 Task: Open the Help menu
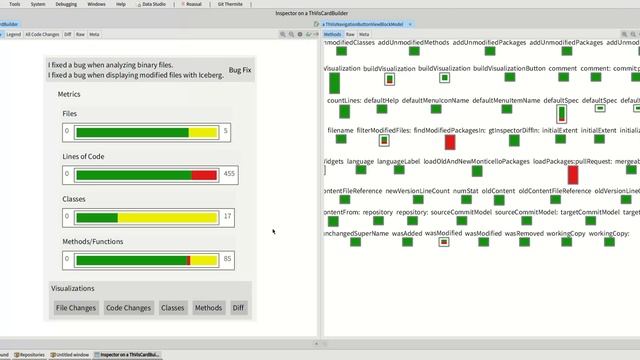coord(121,4)
